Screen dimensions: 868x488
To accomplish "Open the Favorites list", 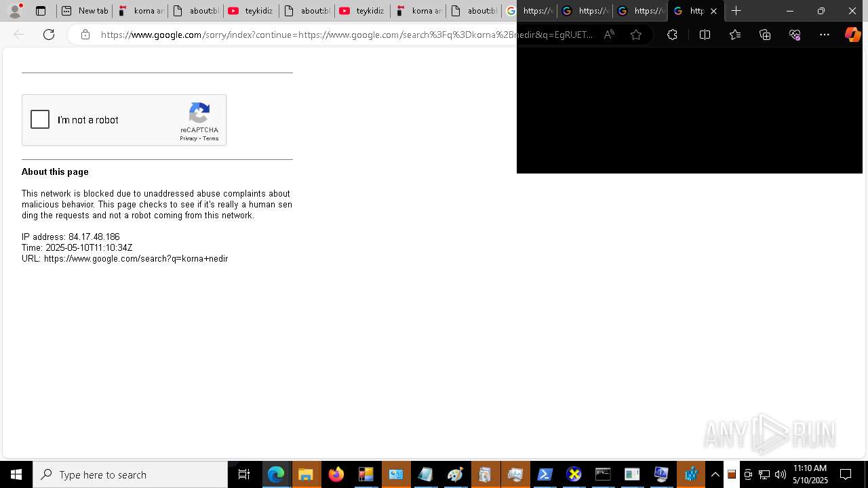I will 735,35.
